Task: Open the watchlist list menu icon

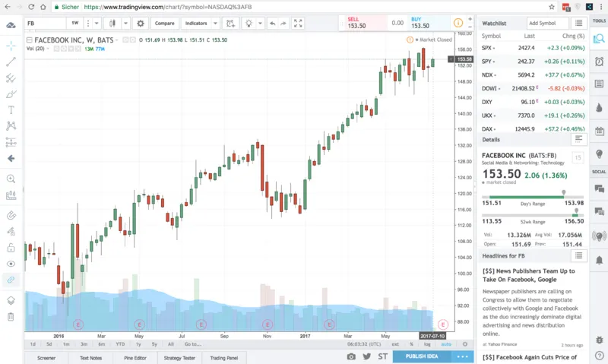Action: click(x=578, y=24)
